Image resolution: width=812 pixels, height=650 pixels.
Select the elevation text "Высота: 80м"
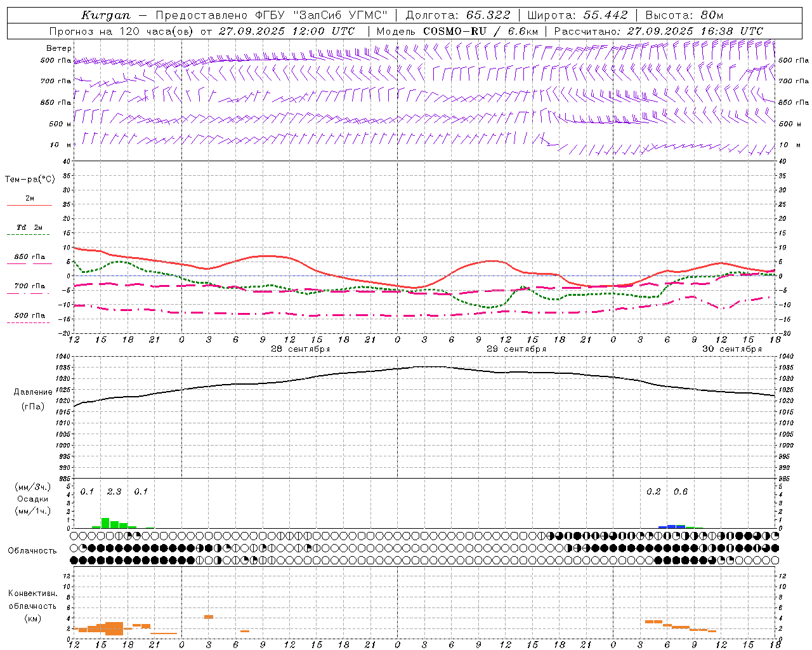click(x=684, y=15)
